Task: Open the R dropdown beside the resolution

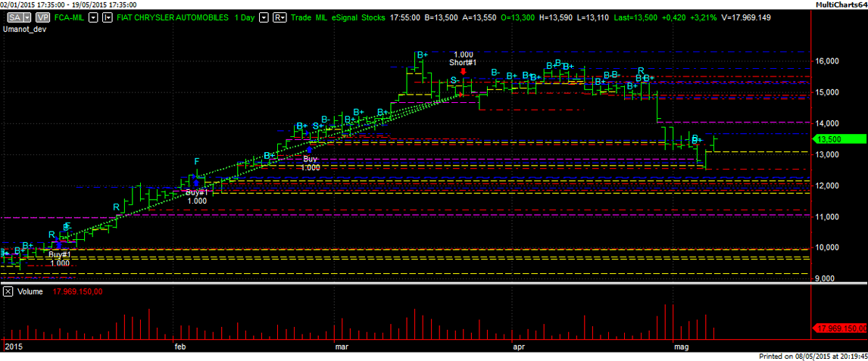Action: pos(279,17)
